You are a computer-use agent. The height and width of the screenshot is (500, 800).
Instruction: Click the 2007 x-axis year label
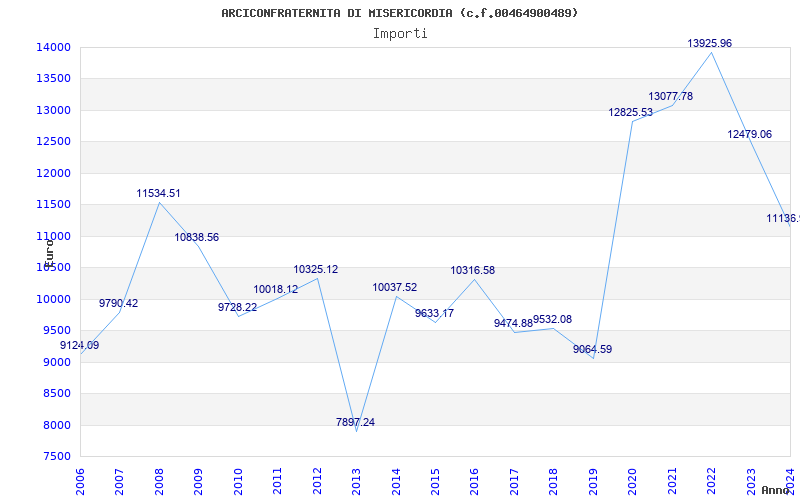(119, 481)
